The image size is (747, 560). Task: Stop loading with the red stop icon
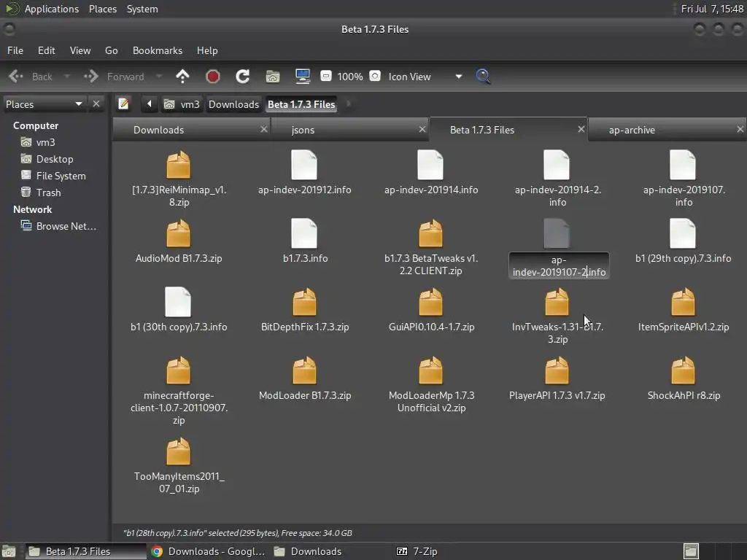(212, 76)
